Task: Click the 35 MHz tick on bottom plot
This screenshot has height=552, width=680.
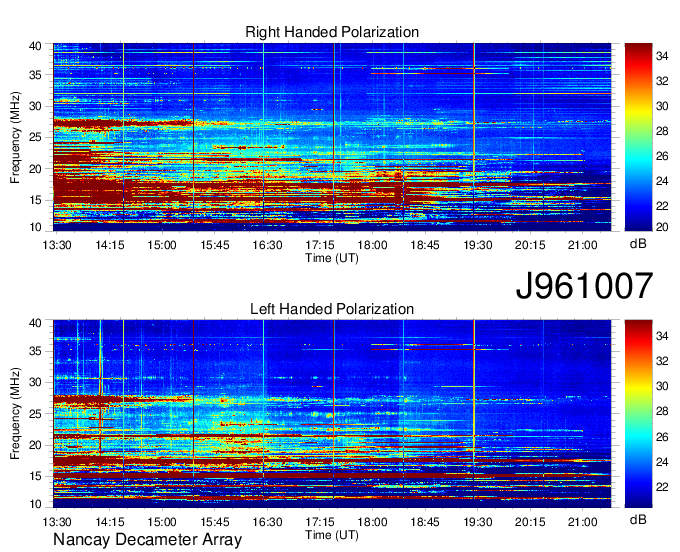Action: click(35, 351)
